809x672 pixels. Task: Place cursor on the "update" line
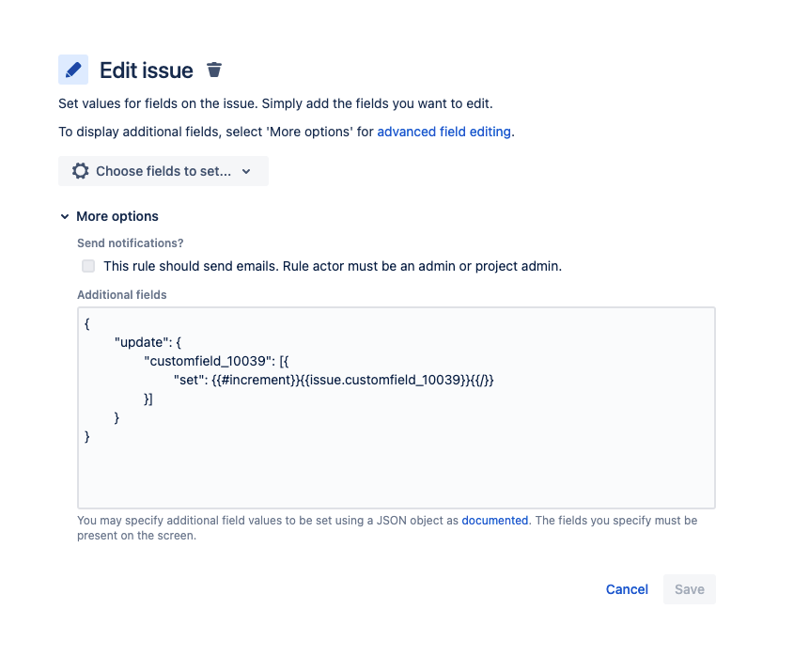pos(148,342)
